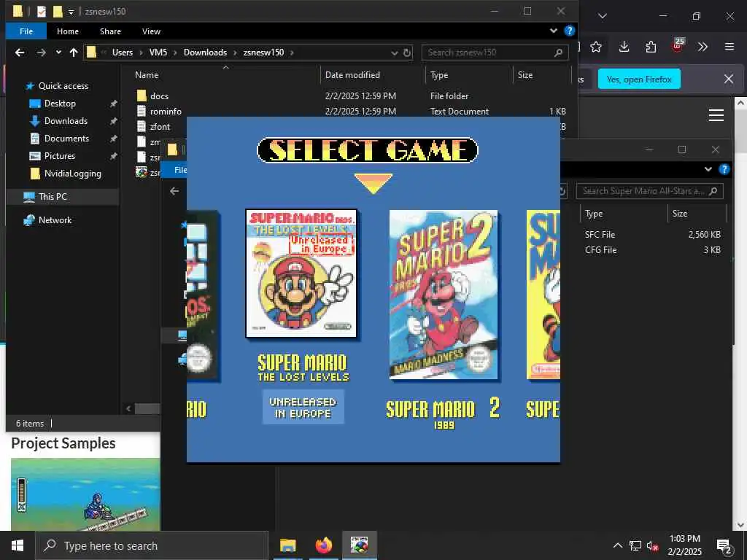Select This PC in navigation pane
This screenshot has height=560, width=747.
pos(53,197)
